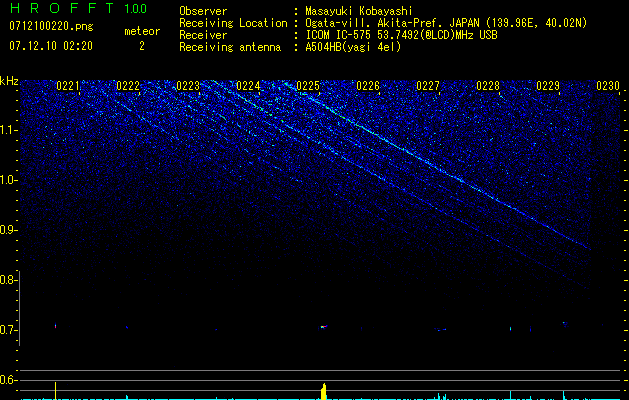Image resolution: width=629 pixels, height=400 pixels.
Task: Click the 'meteor' label
Action: point(142,31)
